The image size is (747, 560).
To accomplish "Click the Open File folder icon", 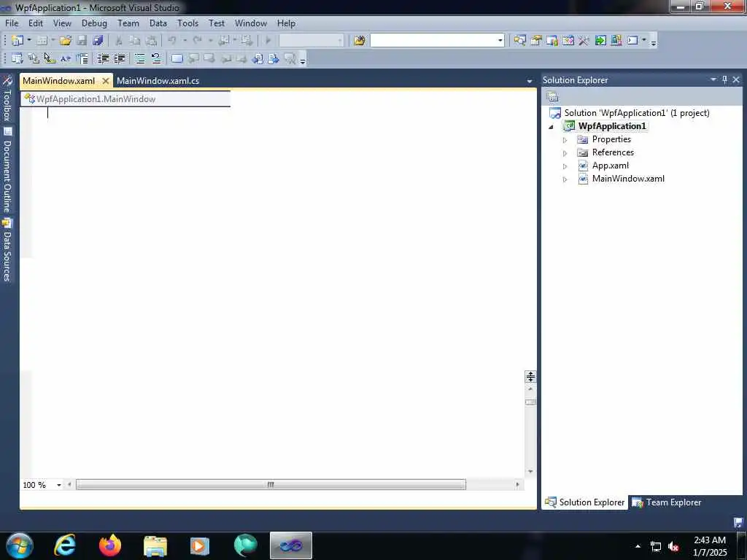I will coord(65,41).
